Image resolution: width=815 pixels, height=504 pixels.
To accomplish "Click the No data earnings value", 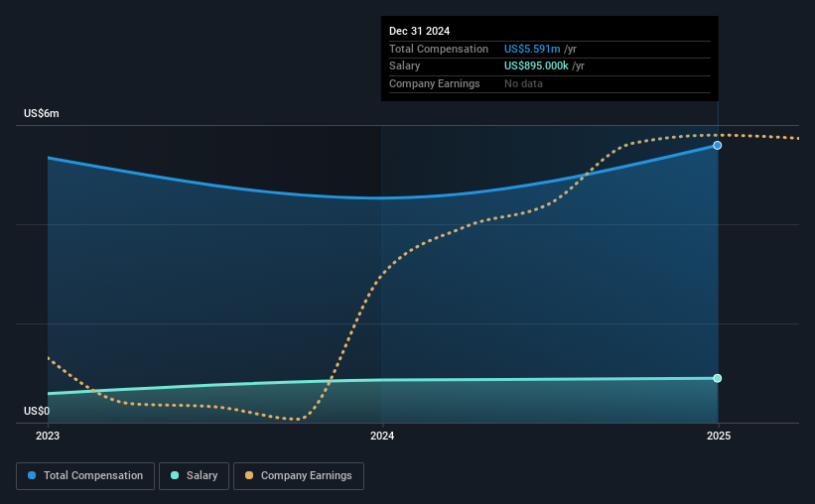I will 523,83.
